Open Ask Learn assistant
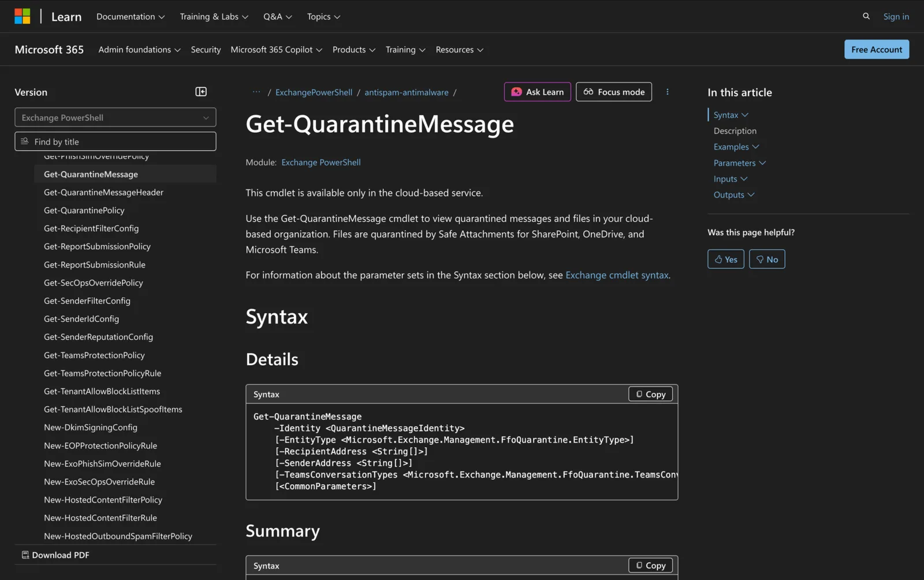Screen dimensions: 924x580 (x=538, y=92)
